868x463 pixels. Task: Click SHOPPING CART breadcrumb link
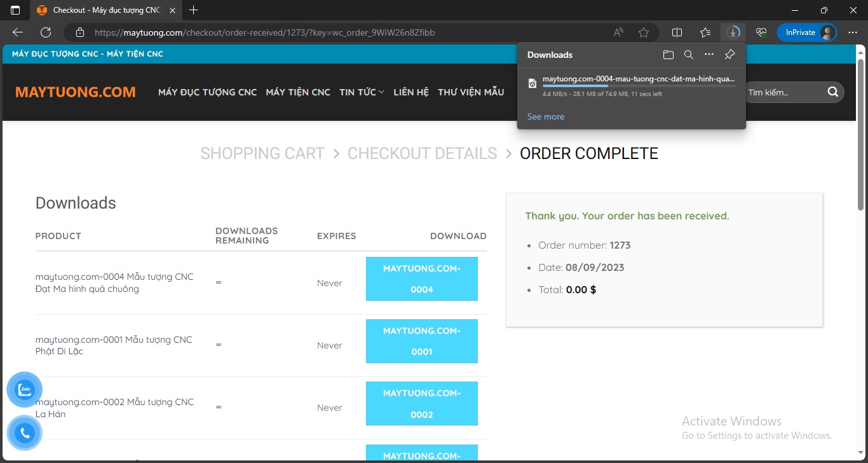pyautogui.click(x=262, y=153)
